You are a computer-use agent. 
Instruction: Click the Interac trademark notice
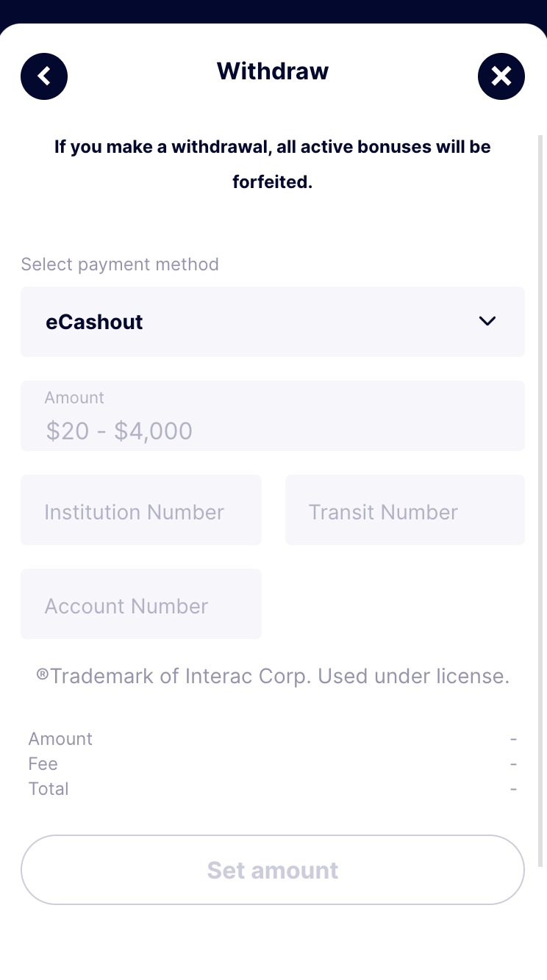272,676
